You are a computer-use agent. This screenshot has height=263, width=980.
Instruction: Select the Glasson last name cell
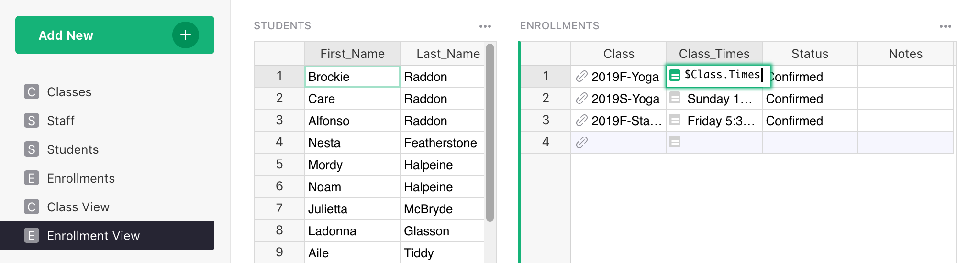pyautogui.click(x=443, y=230)
